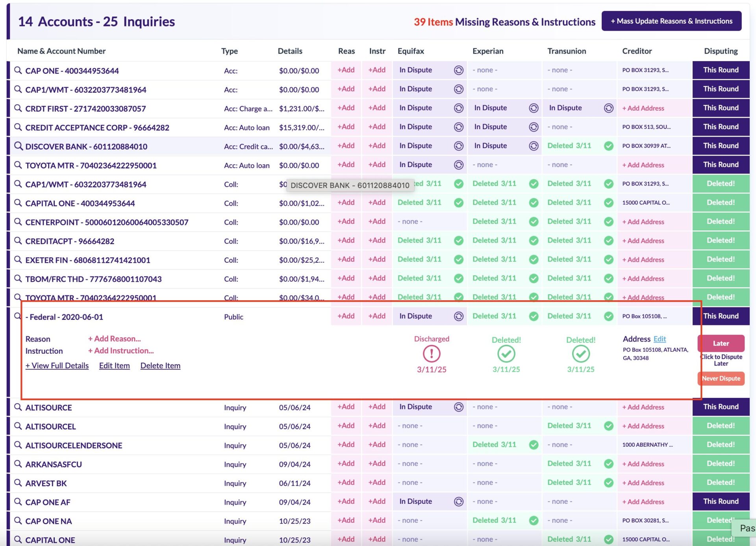Click magnifier icon for EXETER FIN row

(18, 259)
